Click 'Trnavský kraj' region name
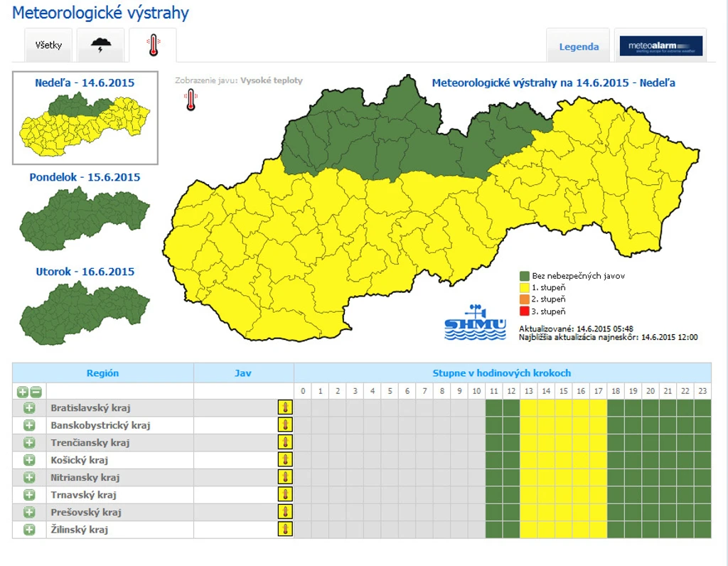This screenshot has height=566, width=728. 84,495
